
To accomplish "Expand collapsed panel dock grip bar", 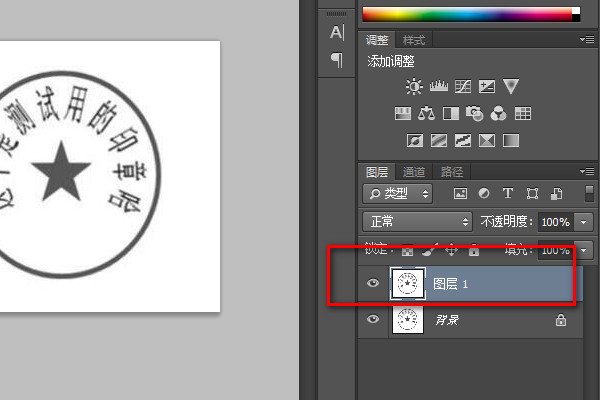I will (x=337, y=14).
